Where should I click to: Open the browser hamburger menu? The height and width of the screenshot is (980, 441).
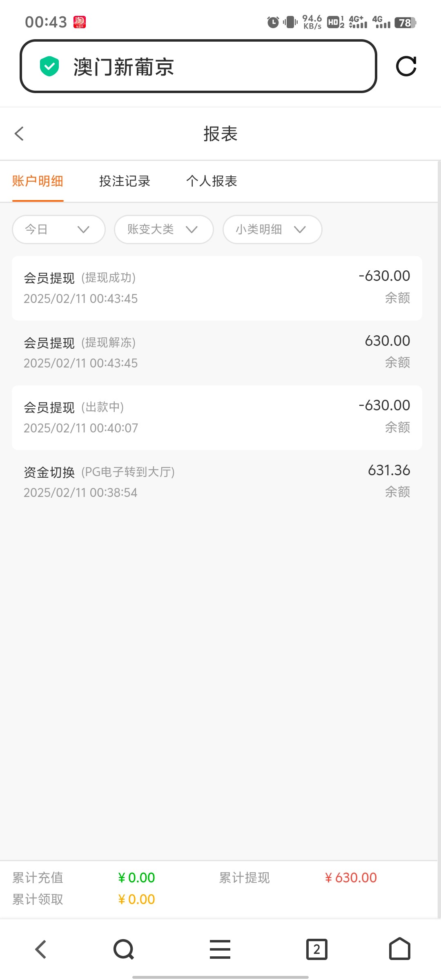[x=220, y=949]
